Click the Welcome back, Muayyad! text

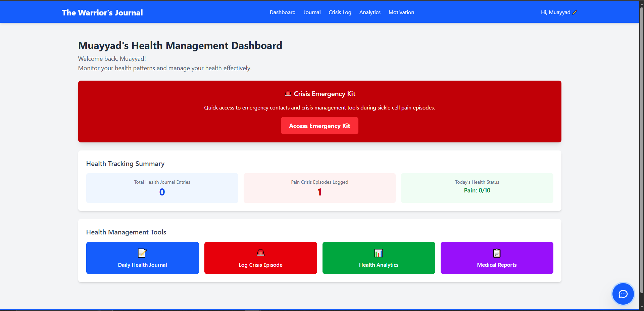(112, 59)
